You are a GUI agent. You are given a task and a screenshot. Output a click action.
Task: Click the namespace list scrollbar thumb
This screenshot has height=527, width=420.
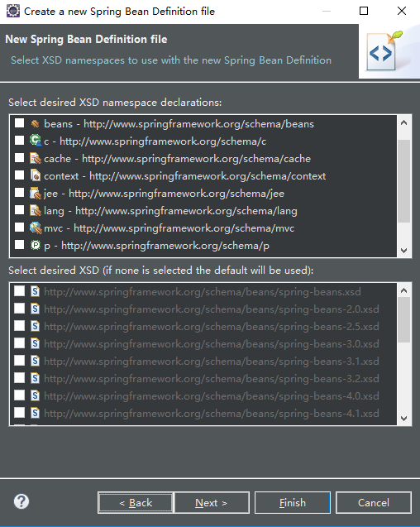(403, 181)
